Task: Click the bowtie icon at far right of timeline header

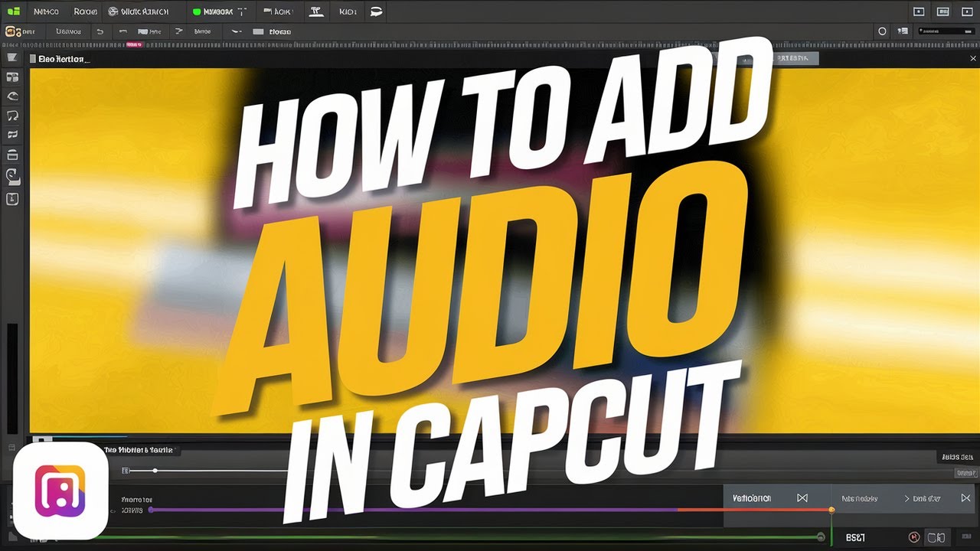Action: [x=965, y=498]
